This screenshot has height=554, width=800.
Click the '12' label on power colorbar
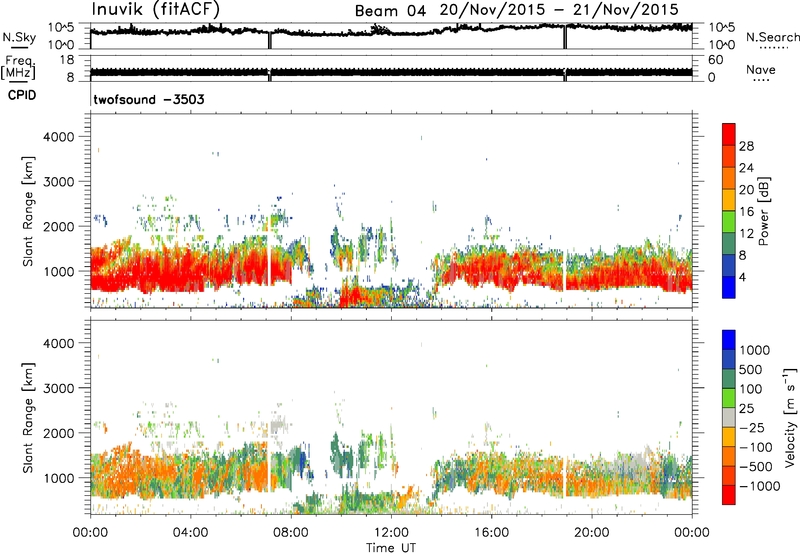tap(746, 234)
